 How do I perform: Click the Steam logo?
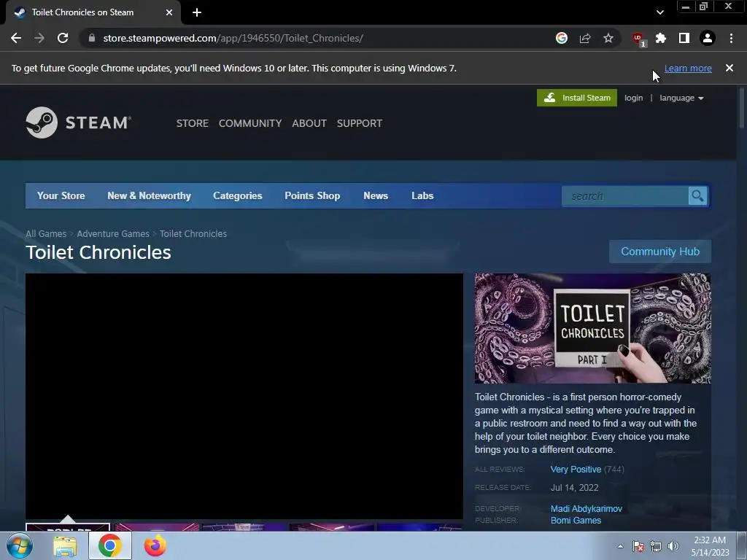click(x=79, y=122)
